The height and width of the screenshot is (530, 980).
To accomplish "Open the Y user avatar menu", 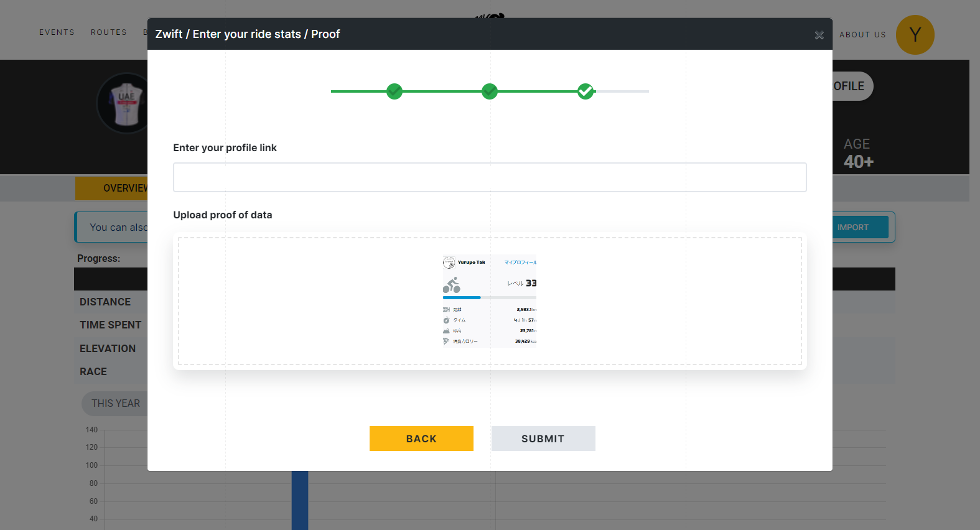I will click(915, 35).
